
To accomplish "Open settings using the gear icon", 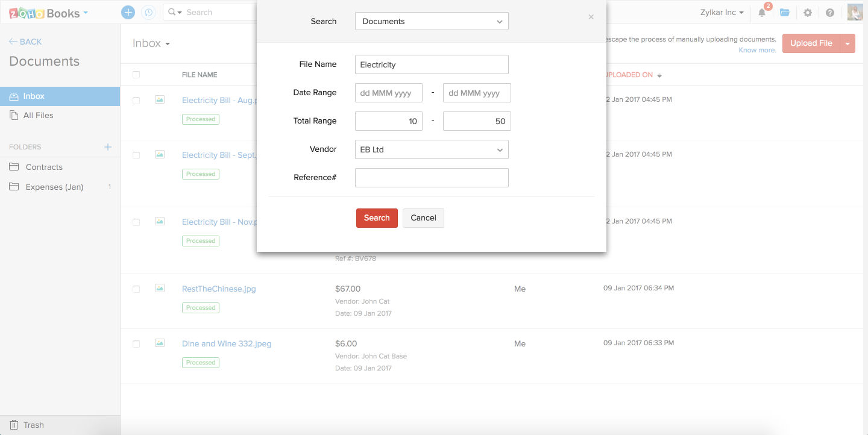I will coord(808,12).
